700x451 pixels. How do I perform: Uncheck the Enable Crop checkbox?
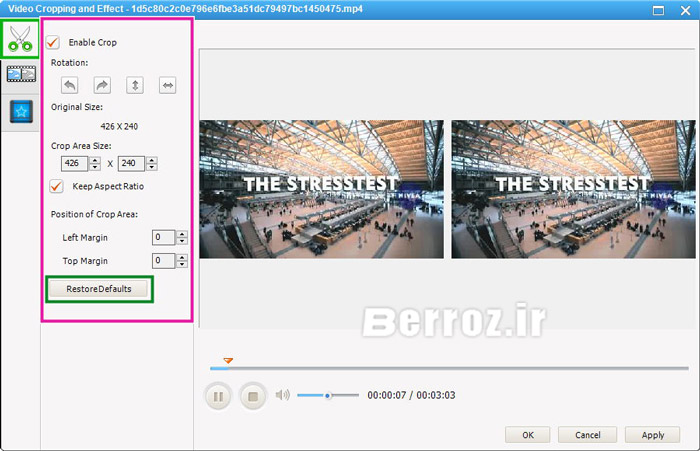(x=53, y=43)
